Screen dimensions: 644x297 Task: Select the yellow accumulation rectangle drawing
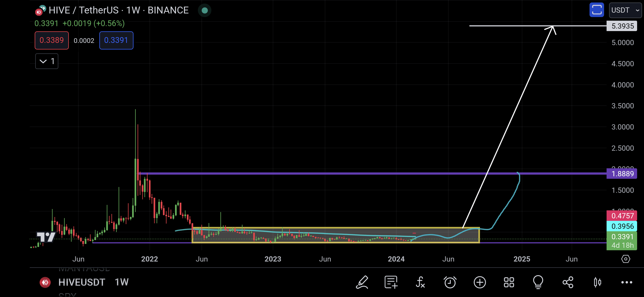[x=336, y=235]
